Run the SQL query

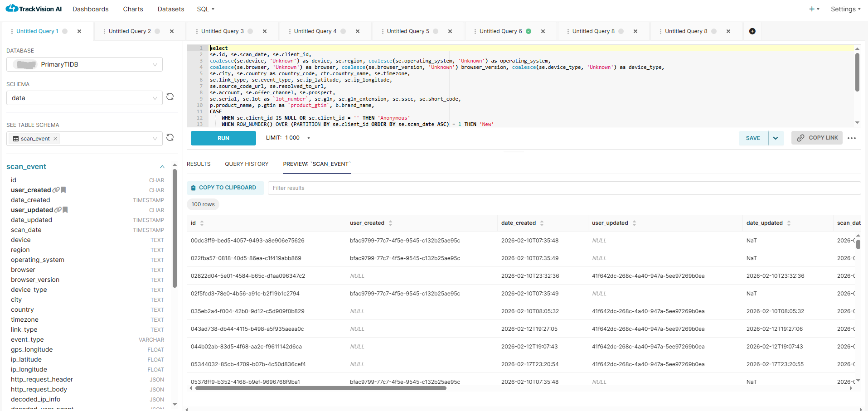click(x=223, y=138)
